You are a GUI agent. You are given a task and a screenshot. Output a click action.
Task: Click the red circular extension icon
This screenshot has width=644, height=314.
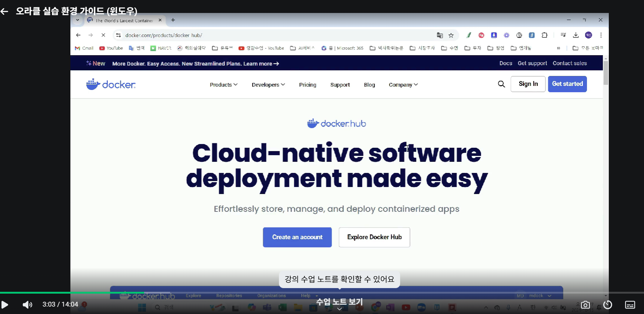pyautogui.click(x=481, y=35)
